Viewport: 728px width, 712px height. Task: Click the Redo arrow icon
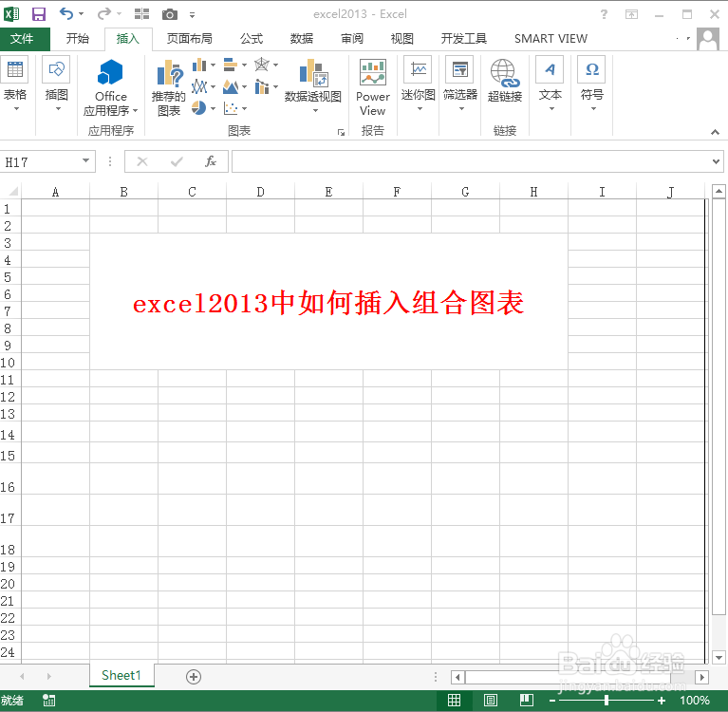[103, 14]
